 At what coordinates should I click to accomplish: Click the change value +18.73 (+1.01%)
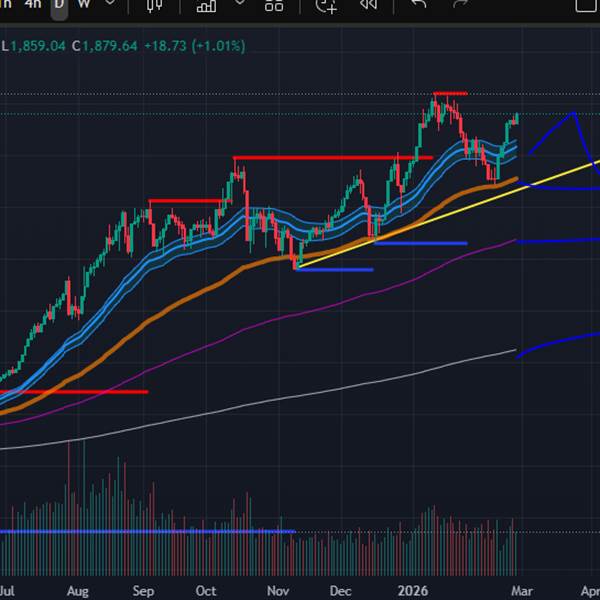[195, 46]
